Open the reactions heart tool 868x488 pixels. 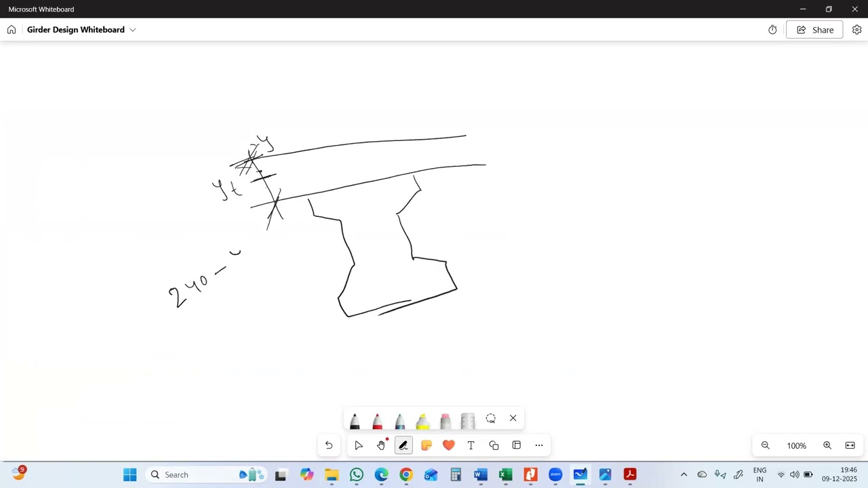click(448, 445)
